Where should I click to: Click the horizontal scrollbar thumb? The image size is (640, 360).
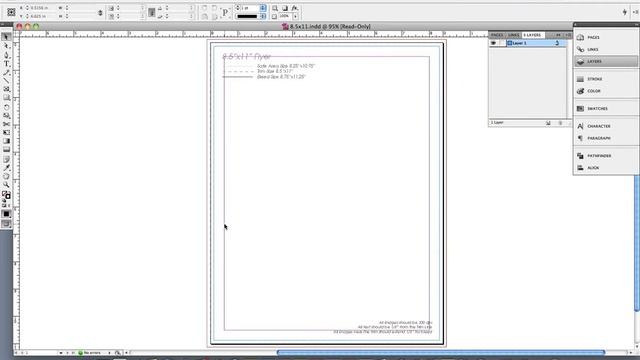441,353
